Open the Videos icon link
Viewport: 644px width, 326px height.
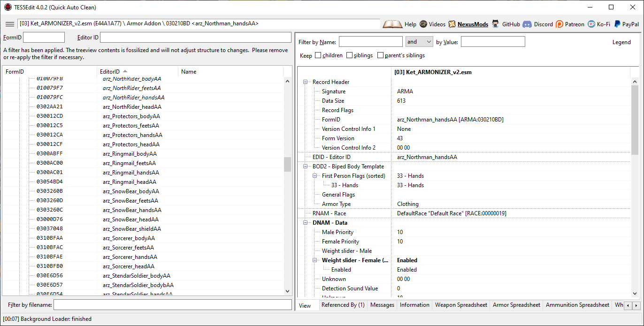click(x=423, y=24)
